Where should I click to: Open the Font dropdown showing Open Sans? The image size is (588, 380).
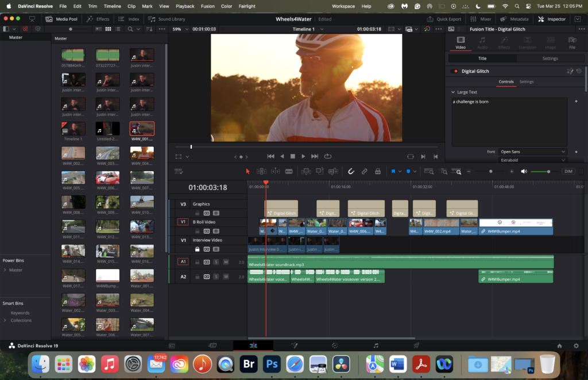click(x=532, y=152)
